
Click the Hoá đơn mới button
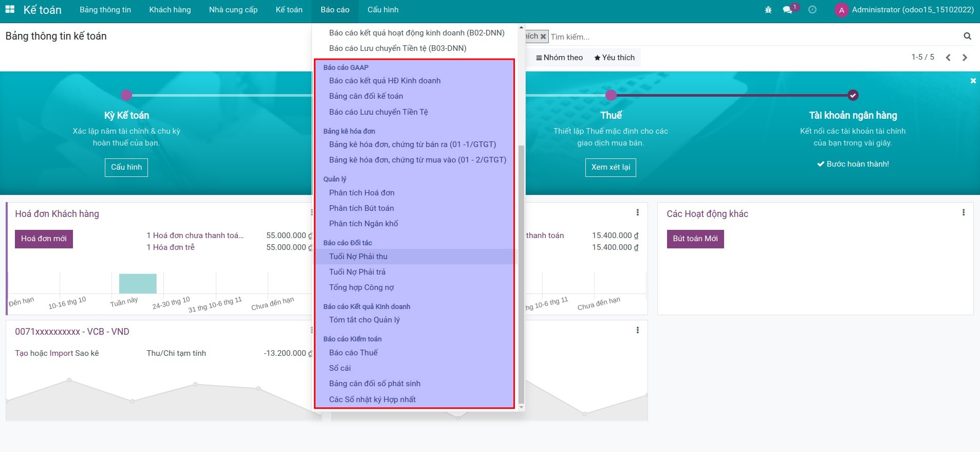pos(44,239)
